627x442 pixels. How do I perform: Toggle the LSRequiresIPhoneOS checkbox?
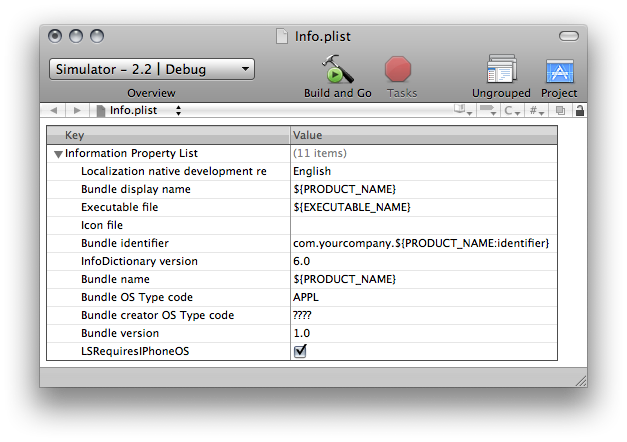pyautogui.click(x=300, y=351)
